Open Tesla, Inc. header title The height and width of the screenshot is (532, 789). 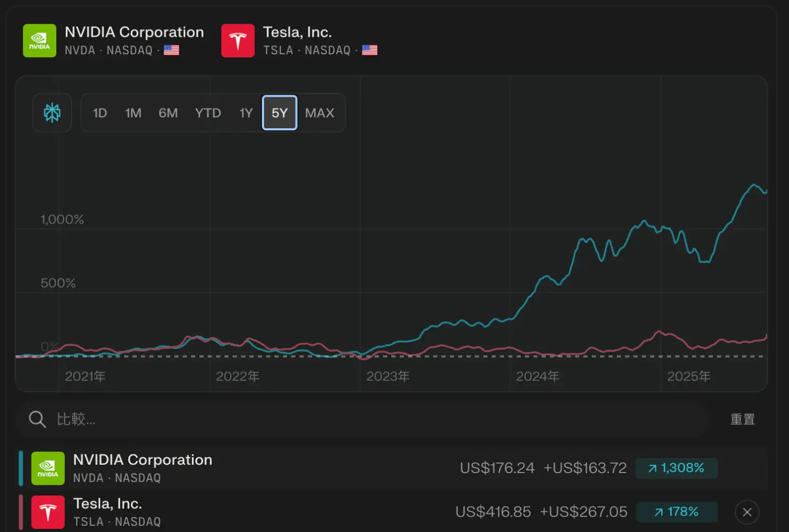click(298, 32)
